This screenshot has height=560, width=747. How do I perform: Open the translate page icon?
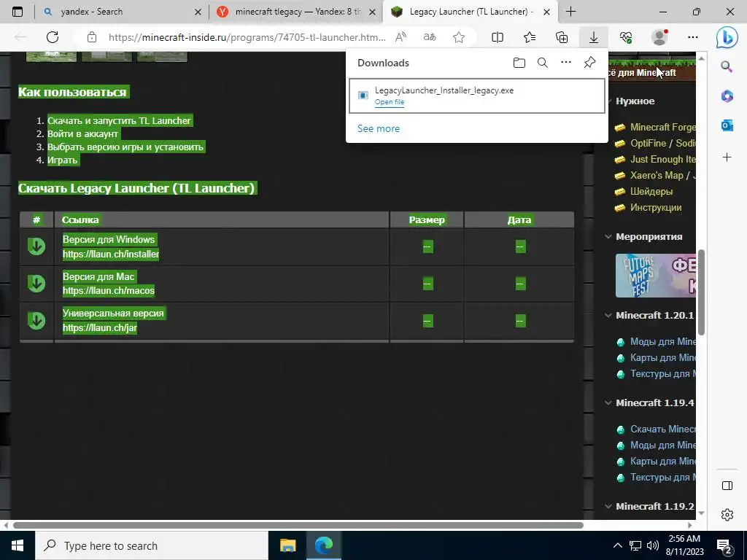[x=430, y=37]
